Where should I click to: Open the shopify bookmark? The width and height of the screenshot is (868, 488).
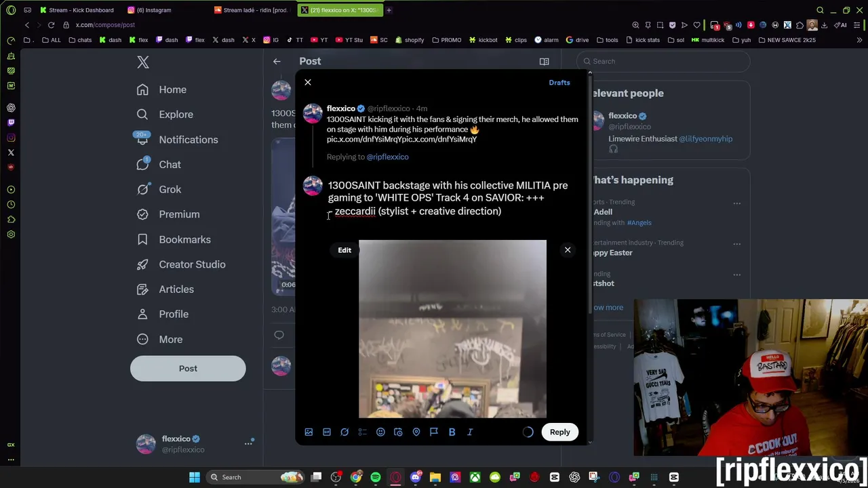[410, 40]
